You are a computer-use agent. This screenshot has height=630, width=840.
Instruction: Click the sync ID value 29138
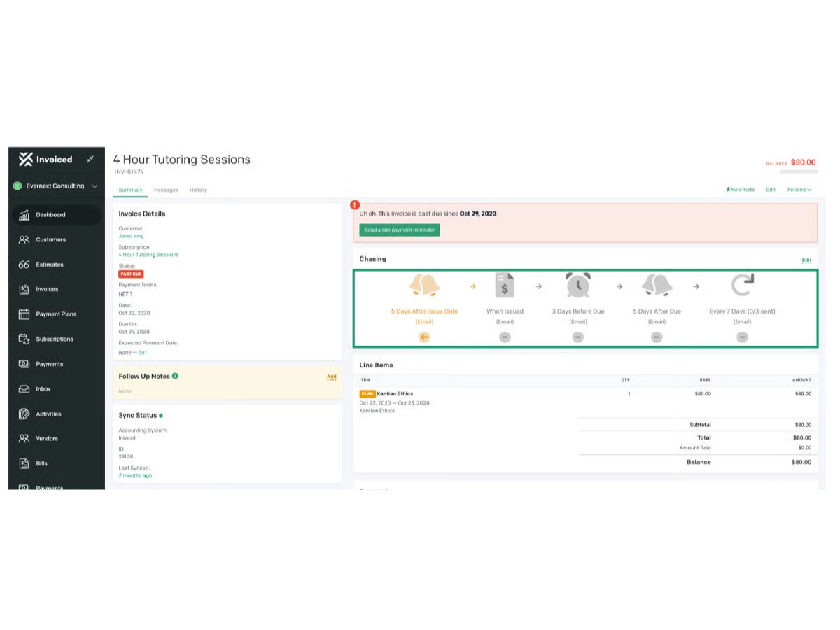click(x=126, y=456)
